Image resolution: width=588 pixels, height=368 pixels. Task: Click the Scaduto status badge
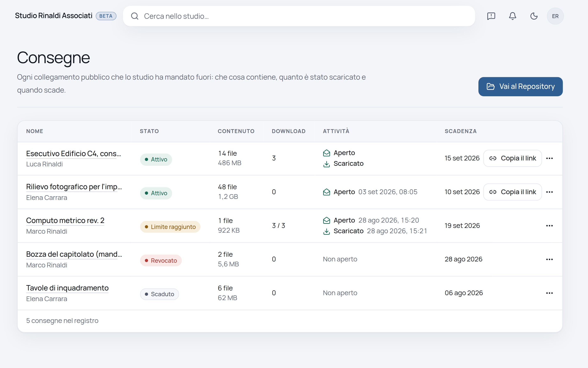click(x=159, y=294)
